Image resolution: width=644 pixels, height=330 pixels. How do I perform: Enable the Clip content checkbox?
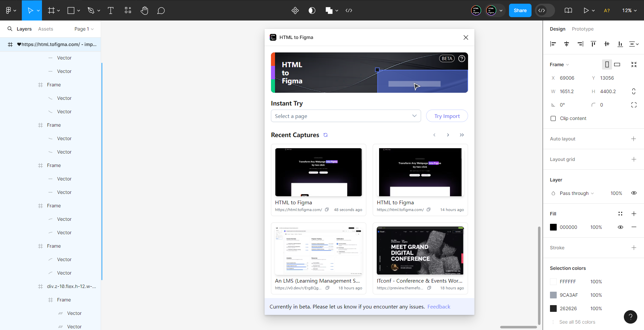(553, 118)
